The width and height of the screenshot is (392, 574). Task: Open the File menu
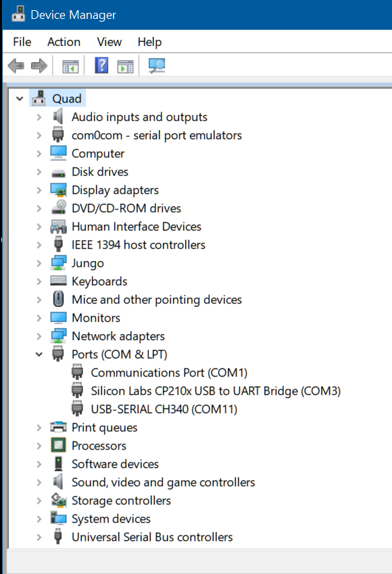point(22,42)
